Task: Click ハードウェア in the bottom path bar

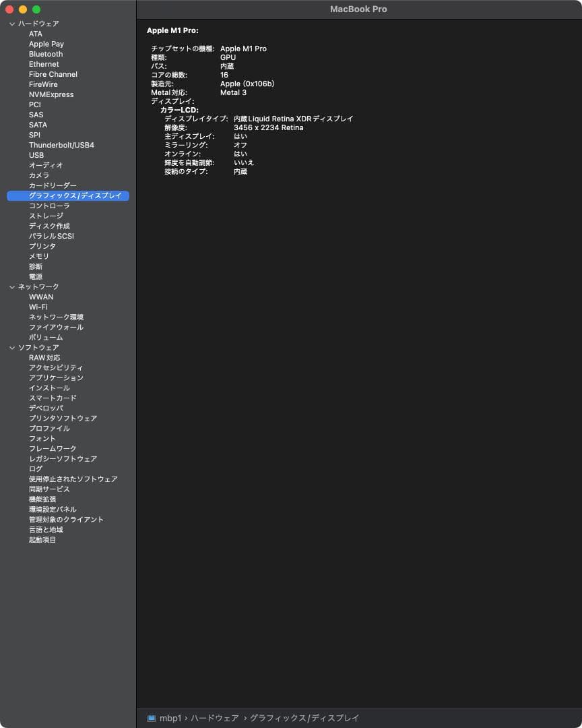Action: tap(214, 719)
